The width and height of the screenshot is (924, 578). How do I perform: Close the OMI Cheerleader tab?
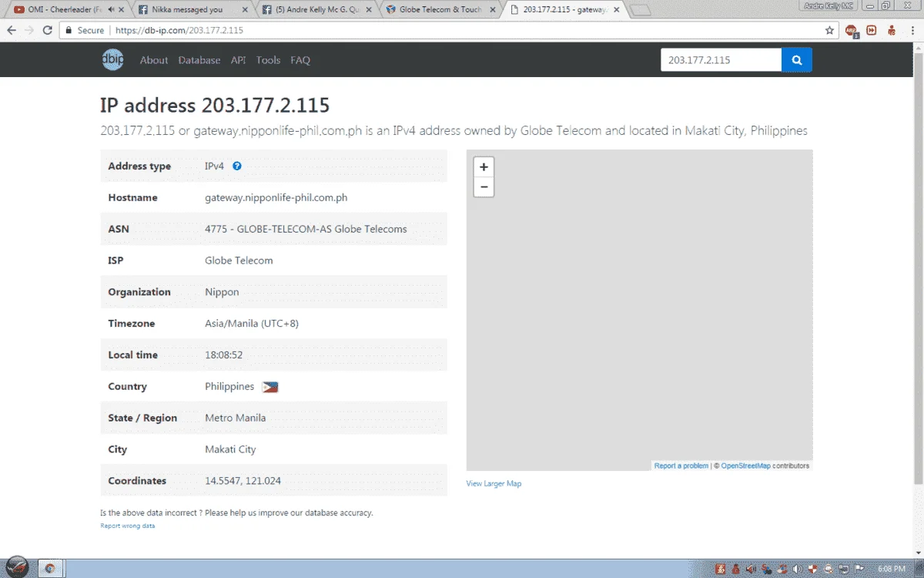tap(122, 10)
